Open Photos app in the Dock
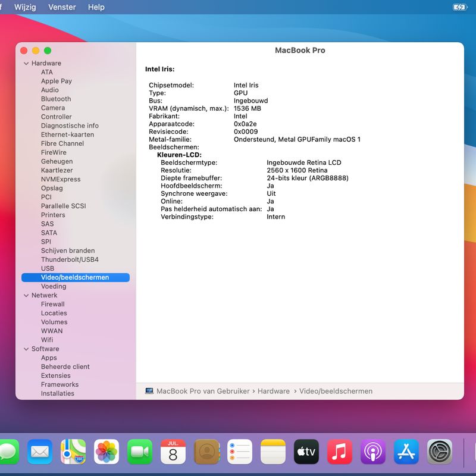Image resolution: width=476 pixels, height=476 pixels. [x=107, y=452]
